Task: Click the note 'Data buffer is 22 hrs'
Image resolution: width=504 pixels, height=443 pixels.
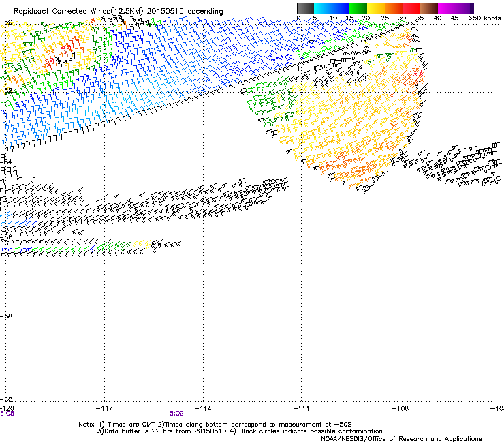Action: coord(140,431)
